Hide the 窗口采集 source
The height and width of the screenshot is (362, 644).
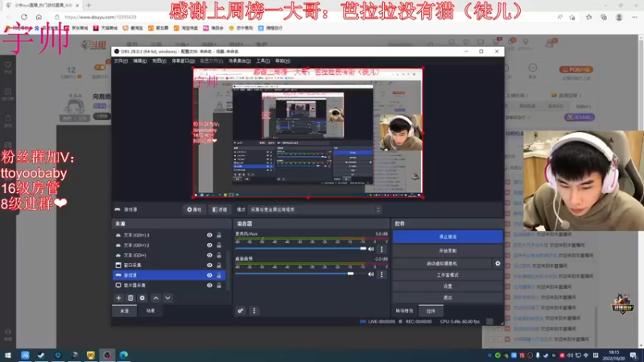coord(209,265)
